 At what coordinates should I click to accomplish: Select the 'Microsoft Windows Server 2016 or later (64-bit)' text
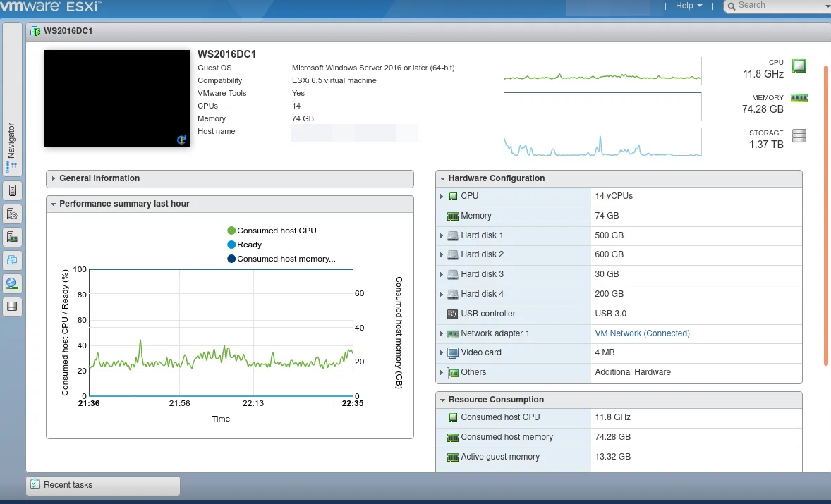click(x=373, y=68)
